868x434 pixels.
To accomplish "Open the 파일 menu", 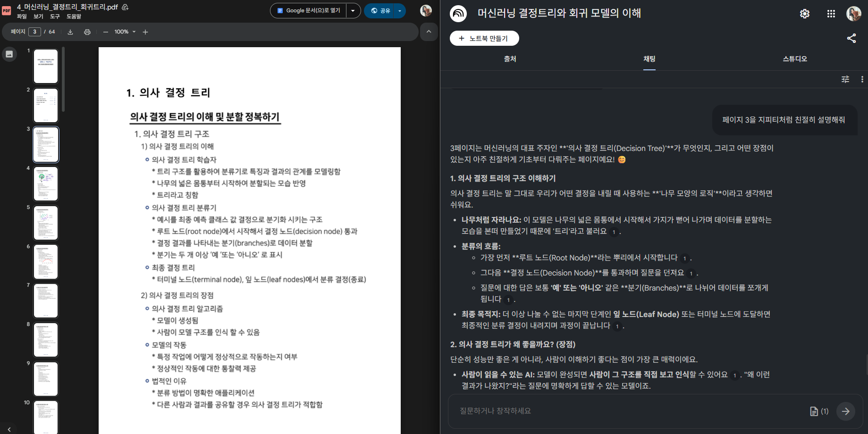I will point(22,17).
